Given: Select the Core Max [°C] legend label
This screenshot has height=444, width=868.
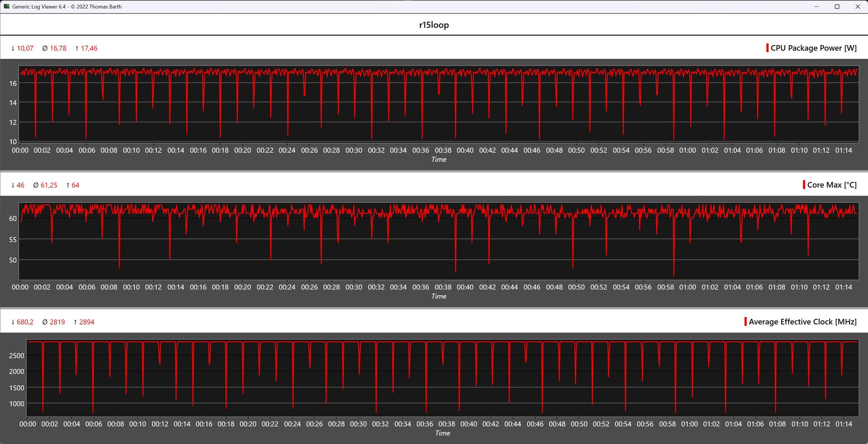Looking at the screenshot, I should 832,185.
